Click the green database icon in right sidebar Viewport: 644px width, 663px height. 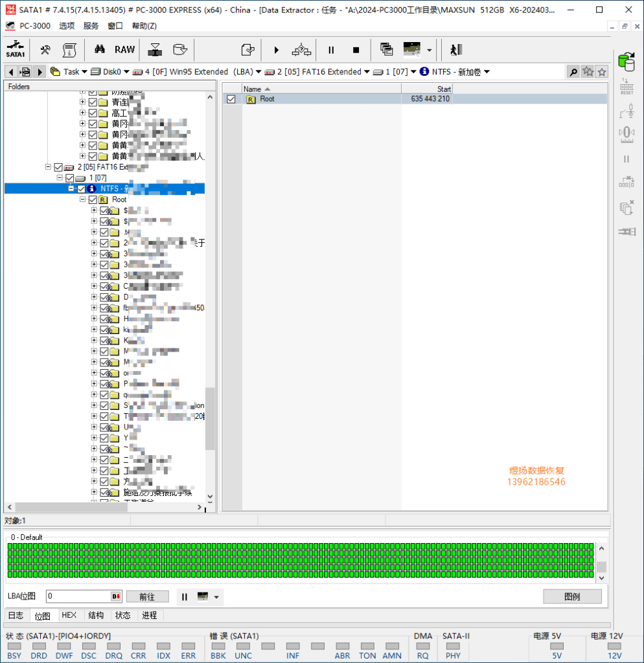627,62
